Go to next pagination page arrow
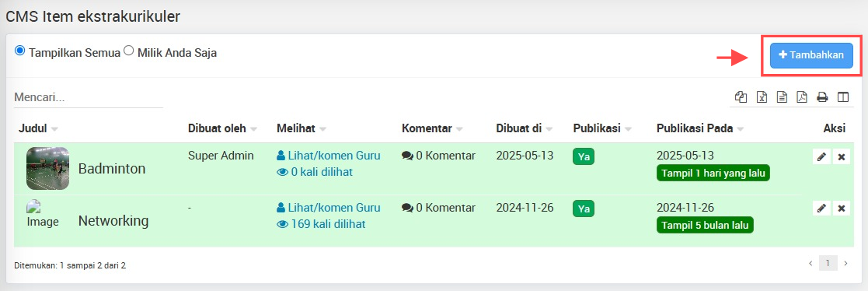The image size is (868, 291). coord(845,263)
